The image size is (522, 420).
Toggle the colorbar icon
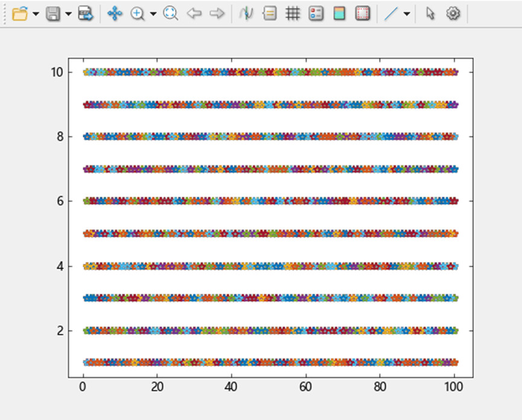(x=339, y=14)
